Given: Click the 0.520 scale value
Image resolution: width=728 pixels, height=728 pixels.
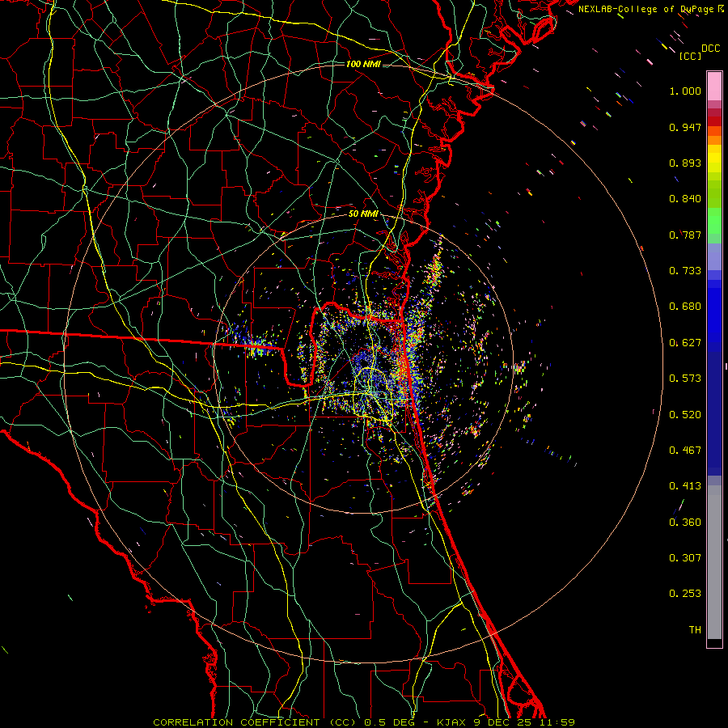Looking at the screenshot, I should coord(685,415).
